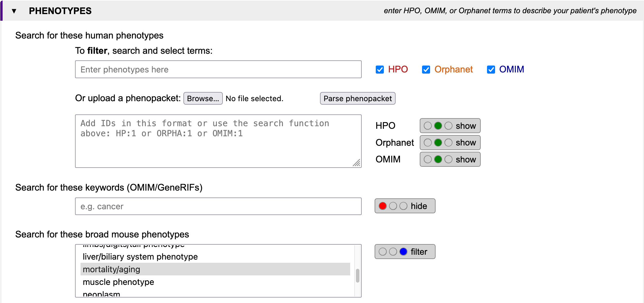644x303 pixels.
Task: Collapse the PHENOTYPES section triangle
Action: pyautogui.click(x=14, y=11)
